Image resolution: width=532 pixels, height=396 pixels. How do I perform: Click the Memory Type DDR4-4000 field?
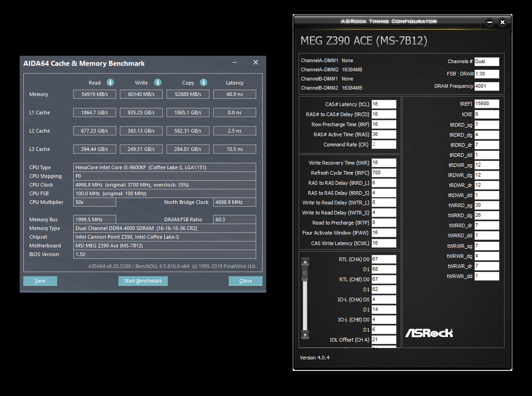pyautogui.click(x=165, y=228)
